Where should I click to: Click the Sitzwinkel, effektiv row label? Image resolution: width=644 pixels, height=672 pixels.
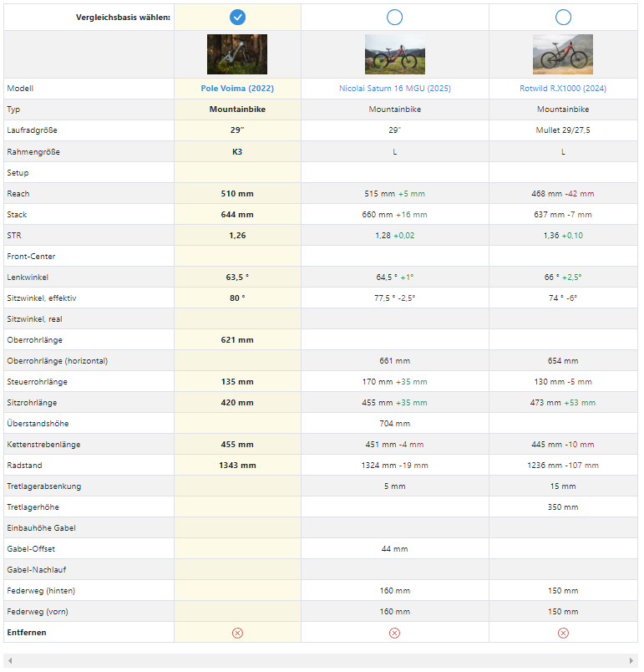pos(42,298)
